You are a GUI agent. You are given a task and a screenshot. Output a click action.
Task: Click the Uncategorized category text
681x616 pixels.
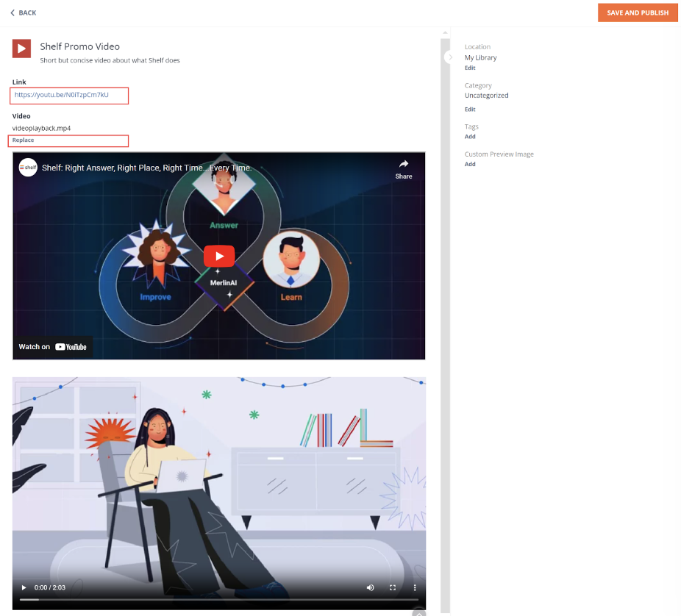tap(486, 96)
